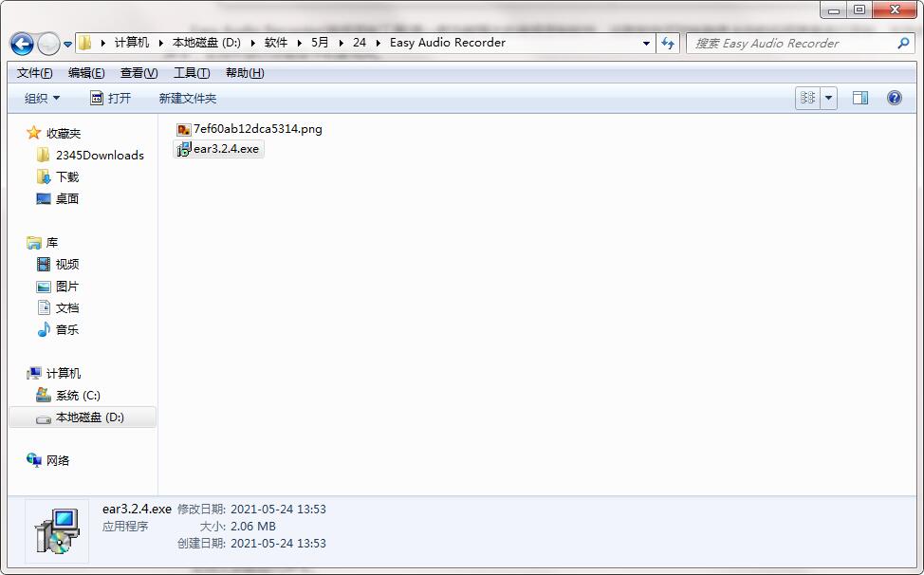The height and width of the screenshot is (575, 924).
Task: Select 24 in the address breadcrumb
Action: tap(359, 43)
